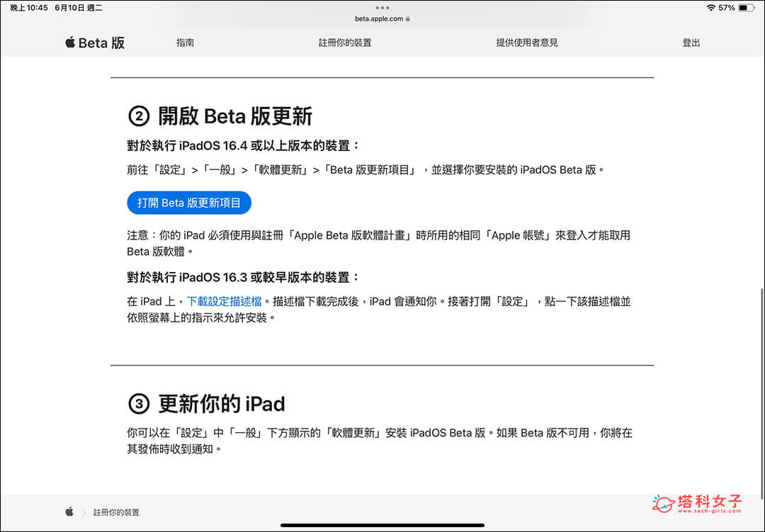Image resolution: width=765 pixels, height=532 pixels.
Task: Tap the line 對於執行 iPadOS 16.3 或較早版本的裝置
Action: [x=243, y=277]
